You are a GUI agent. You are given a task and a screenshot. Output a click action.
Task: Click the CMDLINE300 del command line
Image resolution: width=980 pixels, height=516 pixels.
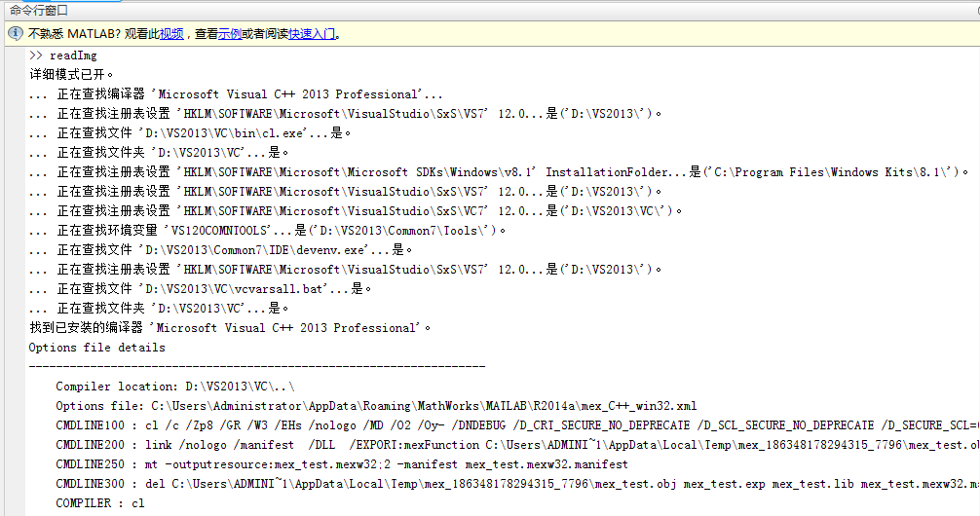point(517,484)
